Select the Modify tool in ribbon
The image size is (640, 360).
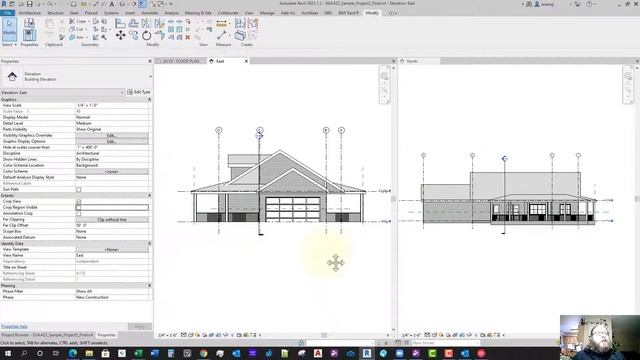coord(9,29)
